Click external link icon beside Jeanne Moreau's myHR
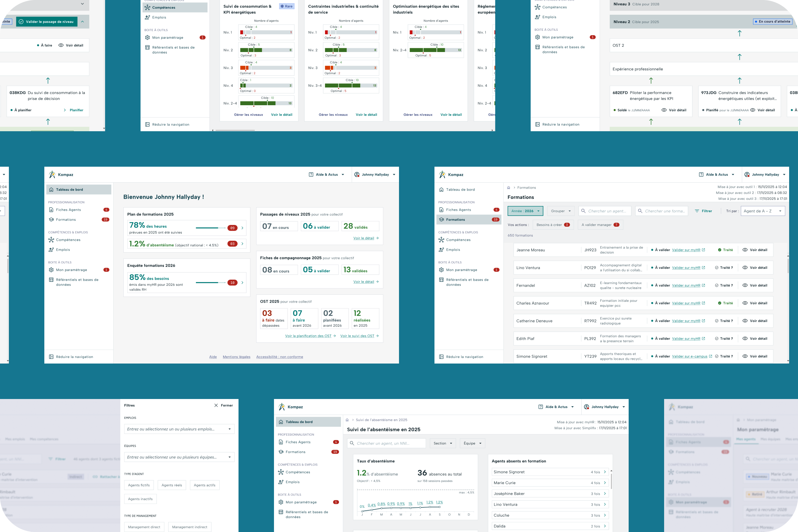Image resolution: width=798 pixels, height=532 pixels. pyautogui.click(x=703, y=250)
